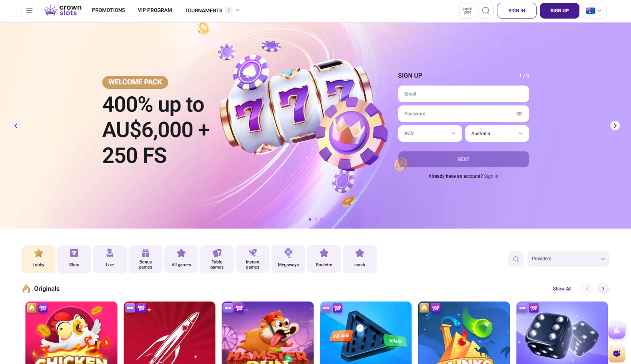Image resolution: width=631 pixels, height=364 pixels.
Task: Click the Jackpot icon in header
Action: 467,11
